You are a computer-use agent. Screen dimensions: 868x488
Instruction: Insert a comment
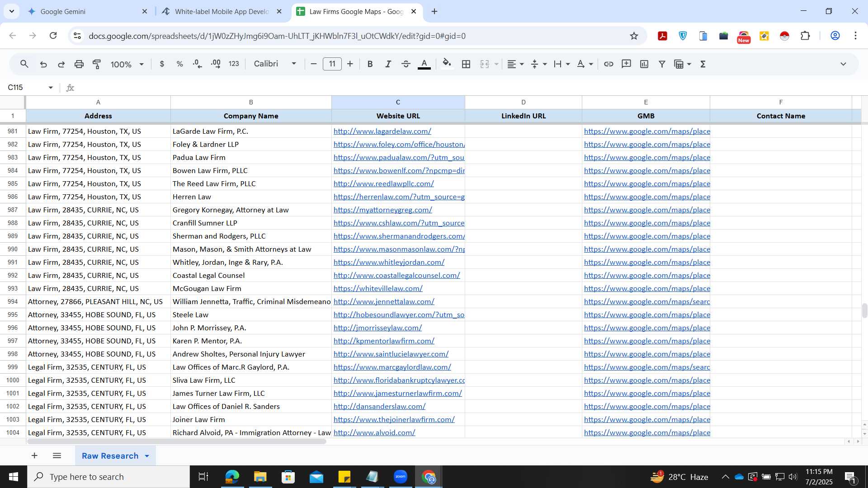coord(626,64)
